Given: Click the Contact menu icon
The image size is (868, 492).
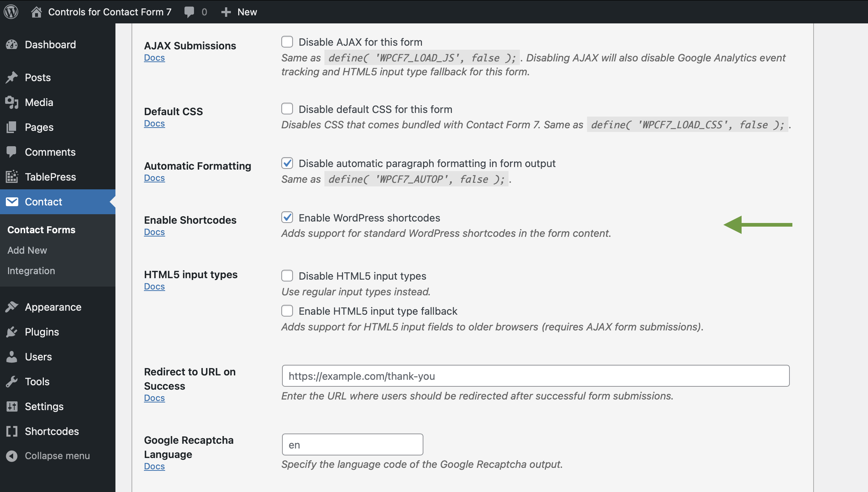Looking at the screenshot, I should tap(12, 201).
